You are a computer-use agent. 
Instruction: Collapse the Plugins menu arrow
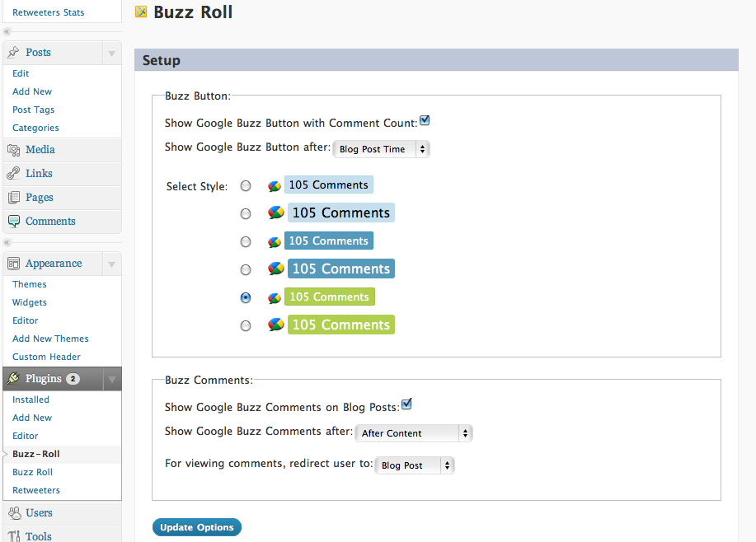112,379
